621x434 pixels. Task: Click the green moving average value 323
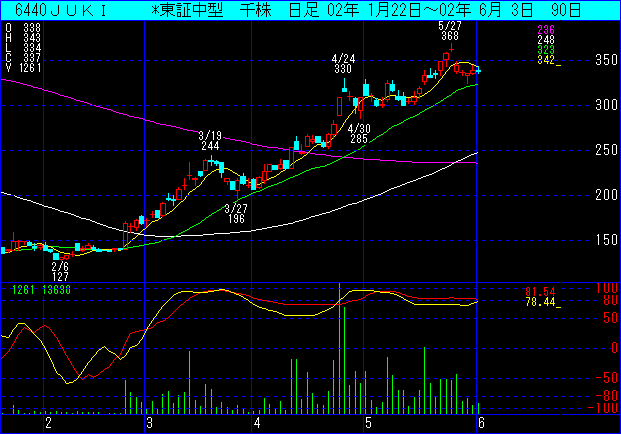click(x=546, y=50)
